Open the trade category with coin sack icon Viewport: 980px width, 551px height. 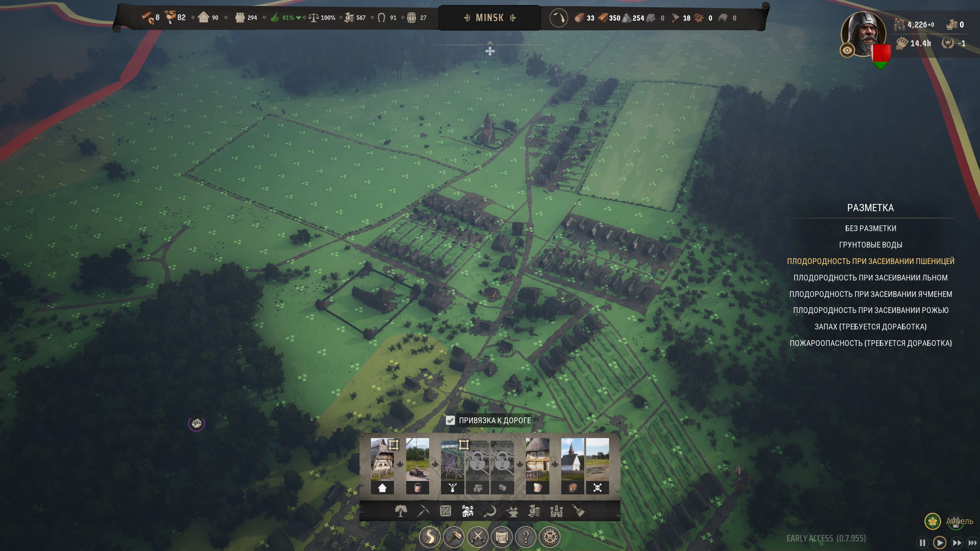(x=534, y=511)
